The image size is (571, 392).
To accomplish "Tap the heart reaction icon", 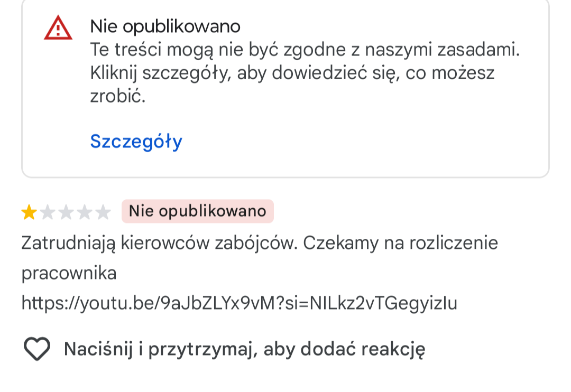I will [x=37, y=349].
